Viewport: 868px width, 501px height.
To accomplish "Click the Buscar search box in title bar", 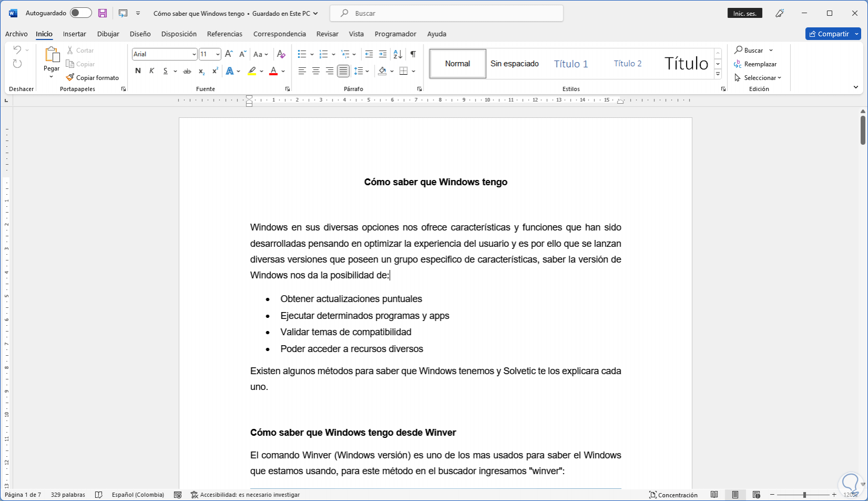I will (447, 13).
